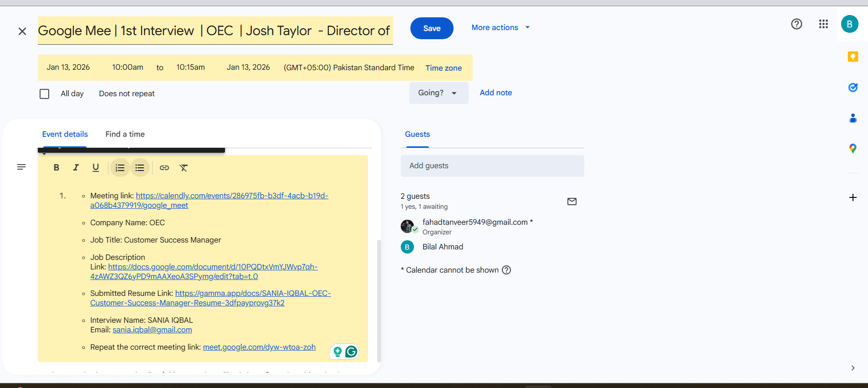Toggle Italic formatting
868x388 pixels.
coord(76,168)
